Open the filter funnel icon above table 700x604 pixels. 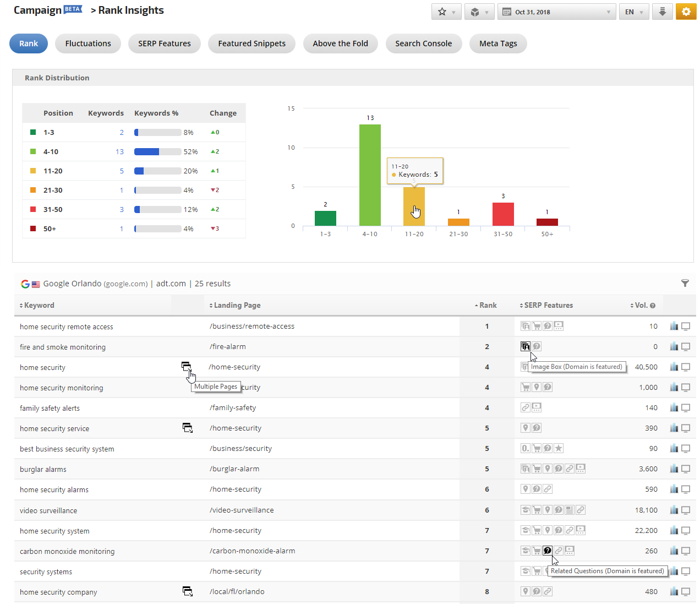[685, 283]
